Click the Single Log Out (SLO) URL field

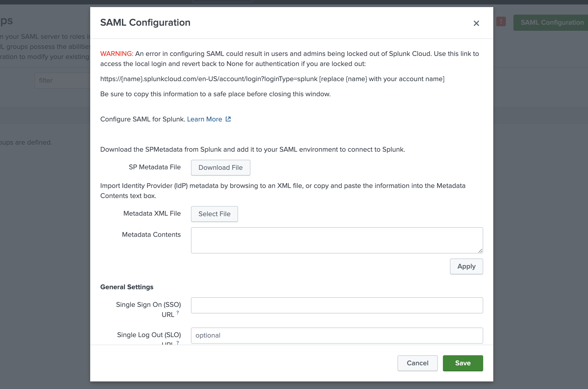[x=337, y=335]
